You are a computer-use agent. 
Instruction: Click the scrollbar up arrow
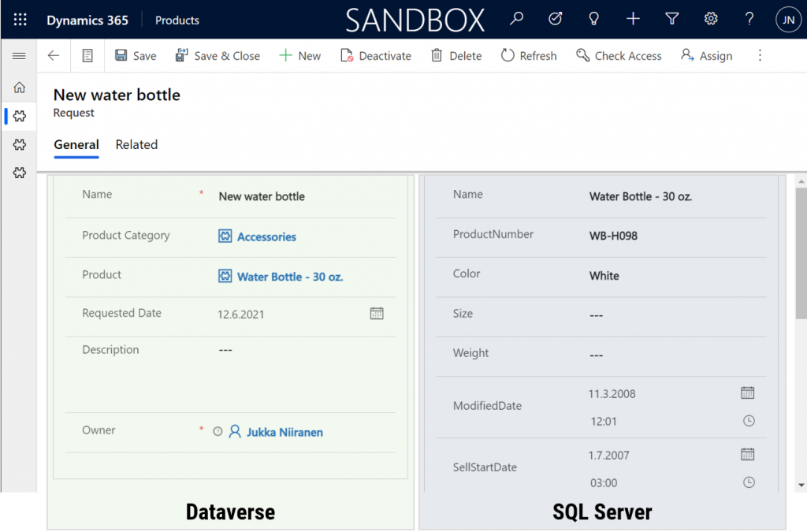pyautogui.click(x=801, y=181)
